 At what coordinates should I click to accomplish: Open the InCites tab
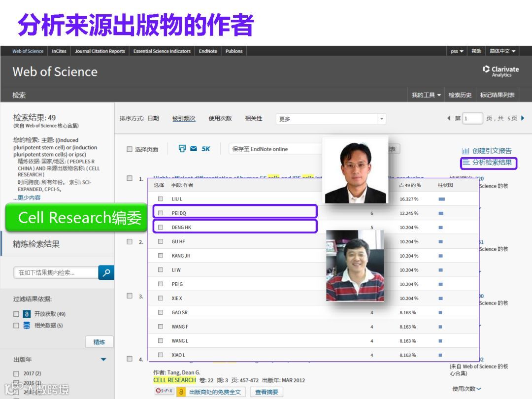(x=59, y=51)
